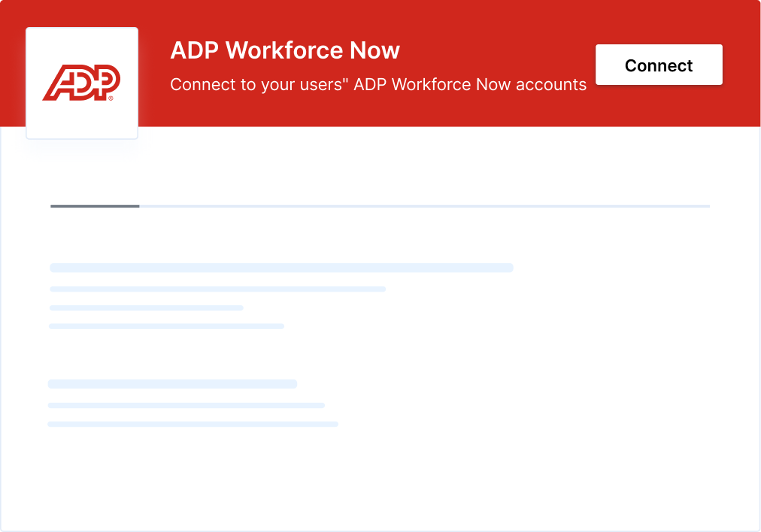Select the longest placeholder line at the top

coord(280,268)
